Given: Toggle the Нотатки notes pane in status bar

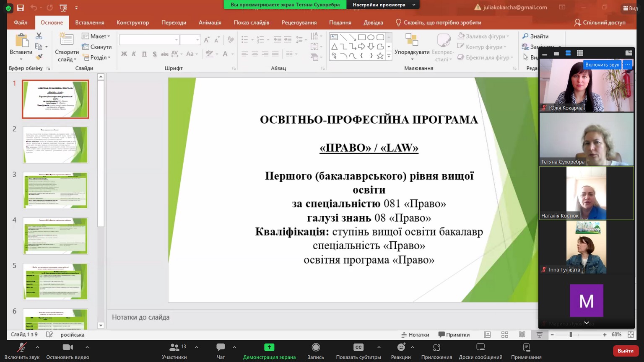Looking at the screenshot, I should tap(415, 335).
